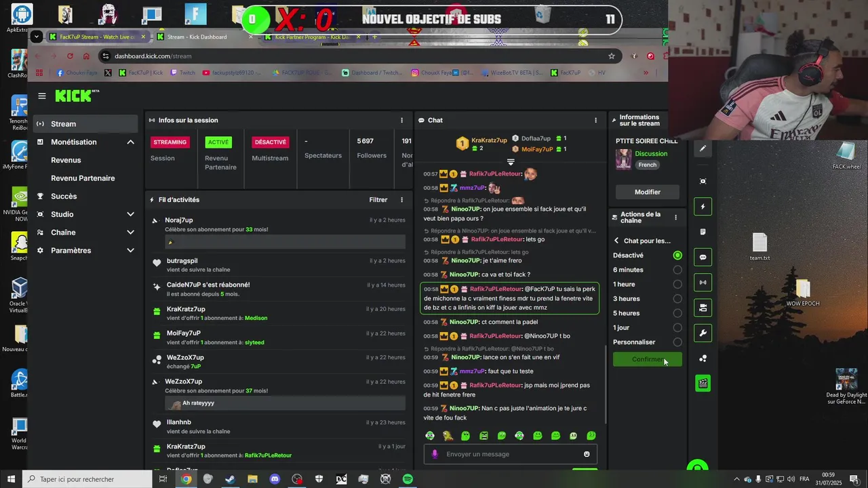The width and height of the screenshot is (868, 488).
Task: Select the 6 minutes radio option
Action: 677,270
